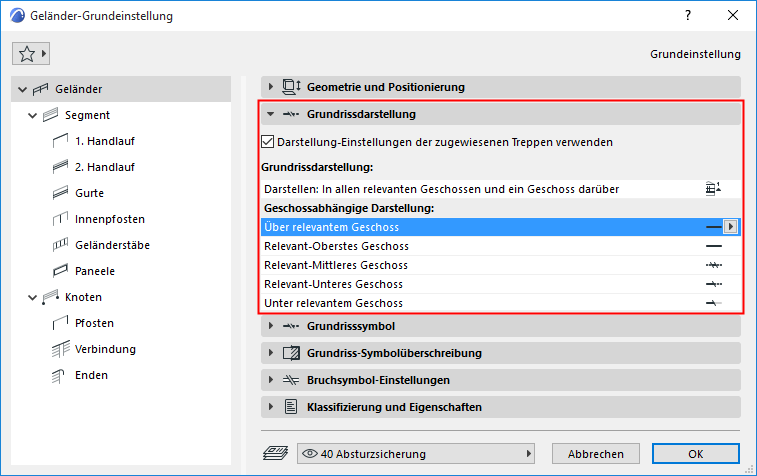Image resolution: width=757 pixels, height=476 pixels.
Task: Select Unter relevantem Geschoss row
Action: tap(490, 303)
